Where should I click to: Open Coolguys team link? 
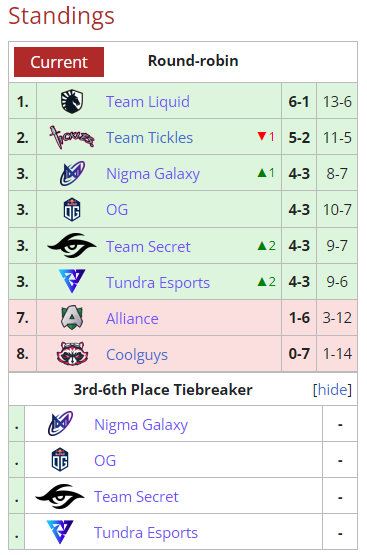[x=137, y=355]
